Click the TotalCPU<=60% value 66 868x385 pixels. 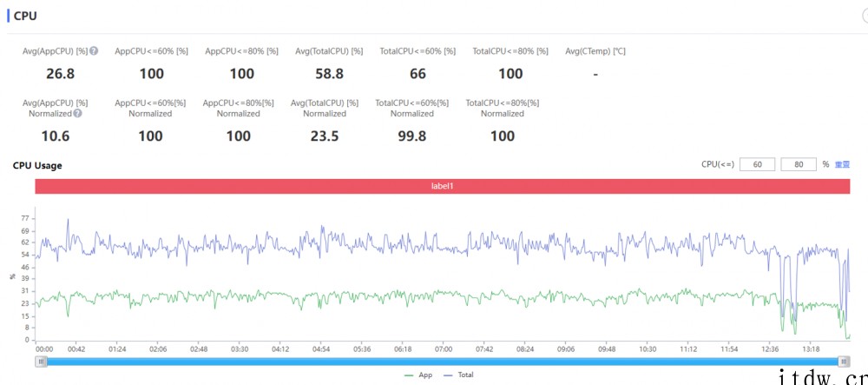418,74
